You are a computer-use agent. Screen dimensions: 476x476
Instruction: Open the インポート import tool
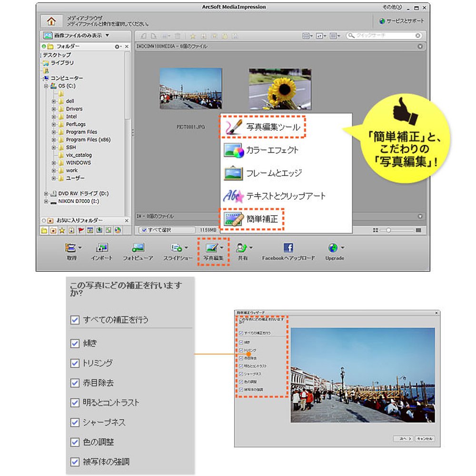click(102, 248)
